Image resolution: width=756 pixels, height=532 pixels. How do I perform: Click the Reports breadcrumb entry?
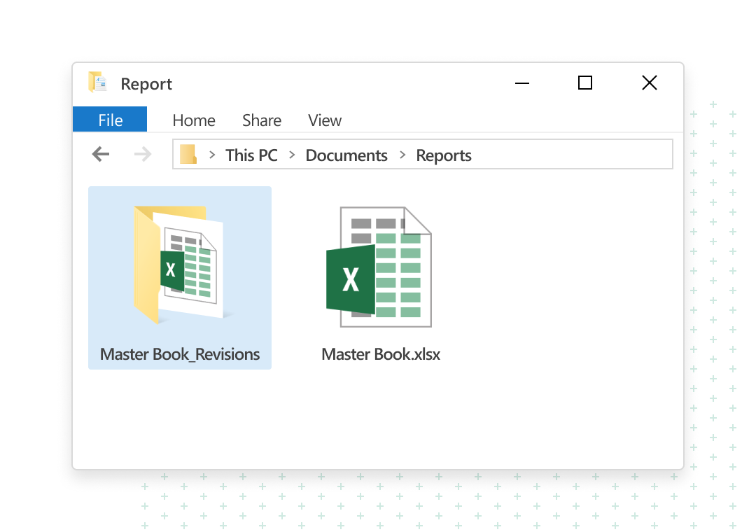pos(443,155)
